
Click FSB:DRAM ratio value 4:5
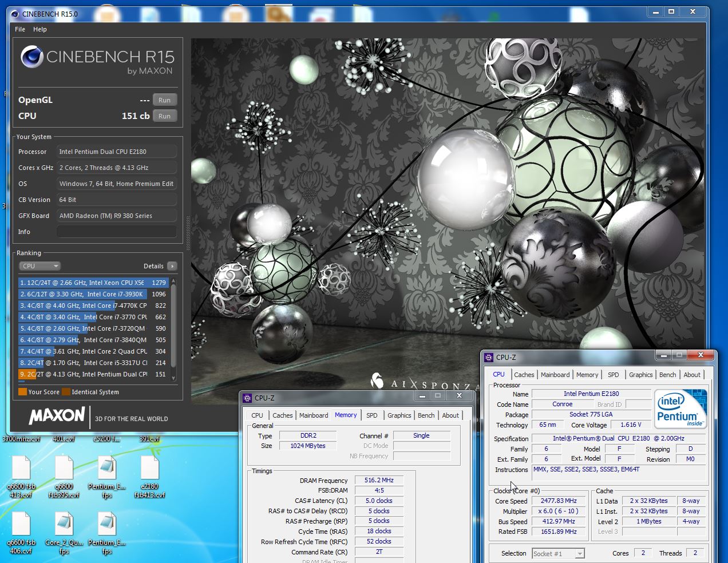tap(379, 490)
